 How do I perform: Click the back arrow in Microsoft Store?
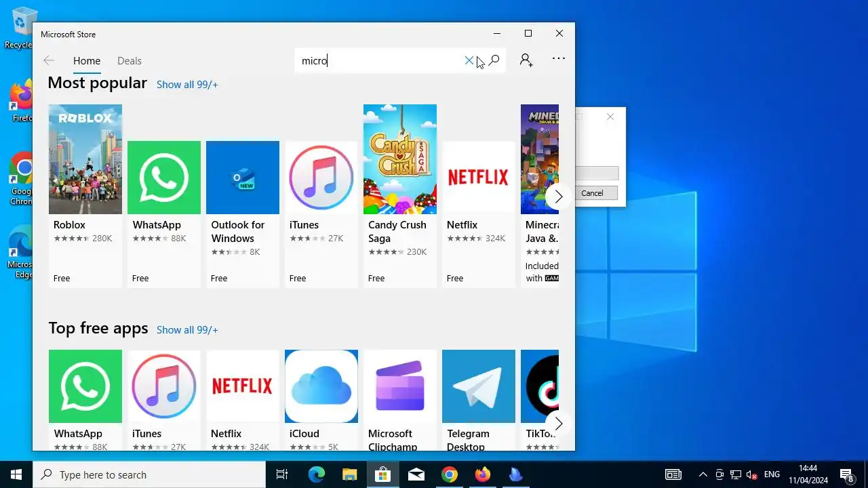point(49,60)
